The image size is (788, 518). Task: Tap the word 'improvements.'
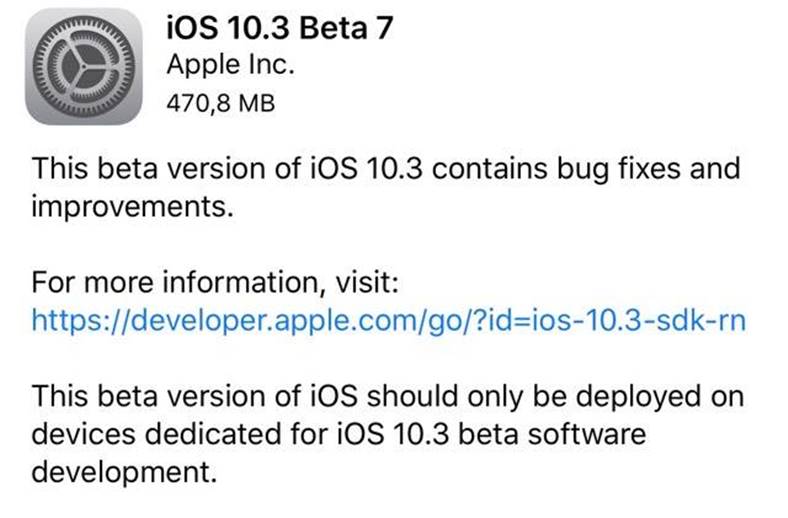pos(133,206)
